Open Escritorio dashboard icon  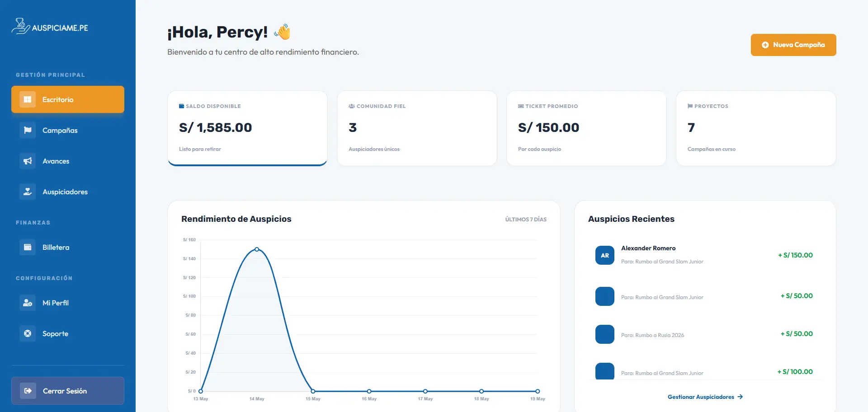coord(28,99)
